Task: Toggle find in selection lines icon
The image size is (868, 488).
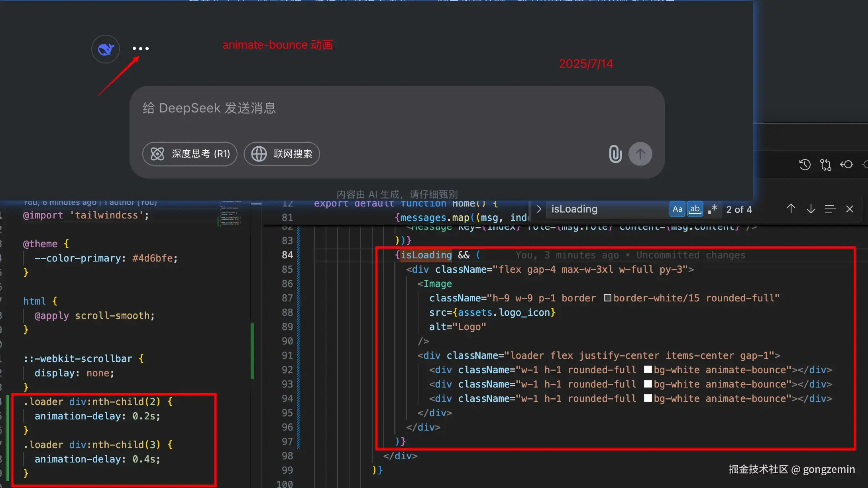Action: pyautogui.click(x=830, y=209)
